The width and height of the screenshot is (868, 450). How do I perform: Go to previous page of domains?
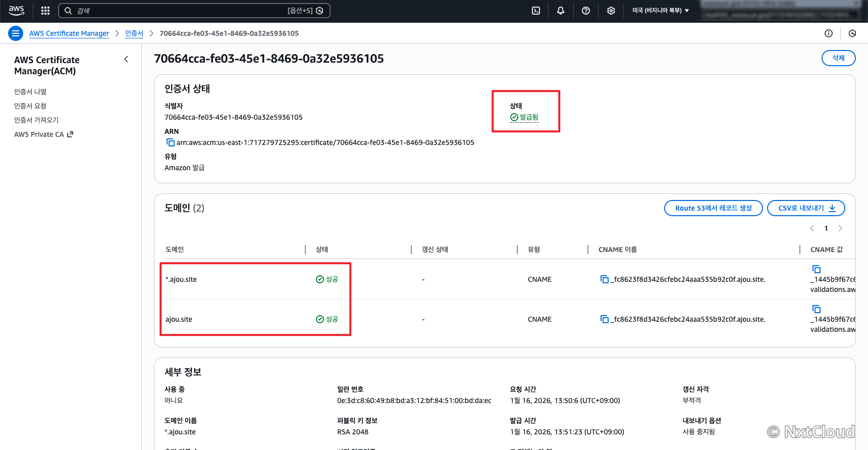812,228
